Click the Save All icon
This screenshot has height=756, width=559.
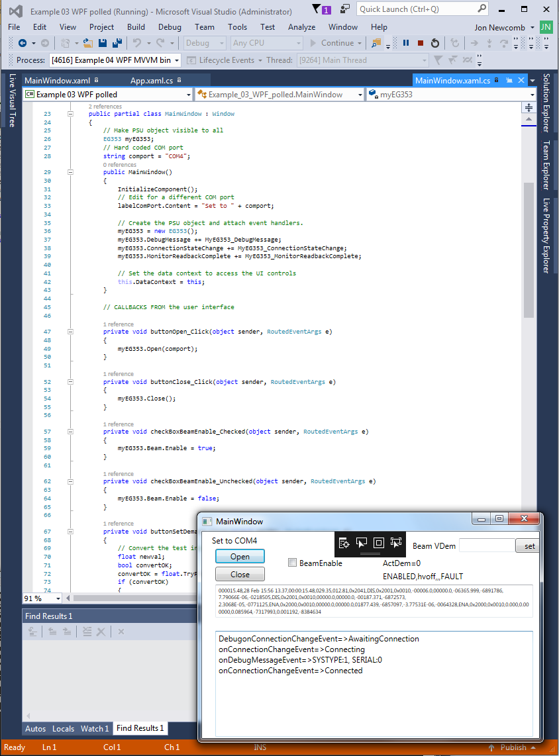click(117, 44)
